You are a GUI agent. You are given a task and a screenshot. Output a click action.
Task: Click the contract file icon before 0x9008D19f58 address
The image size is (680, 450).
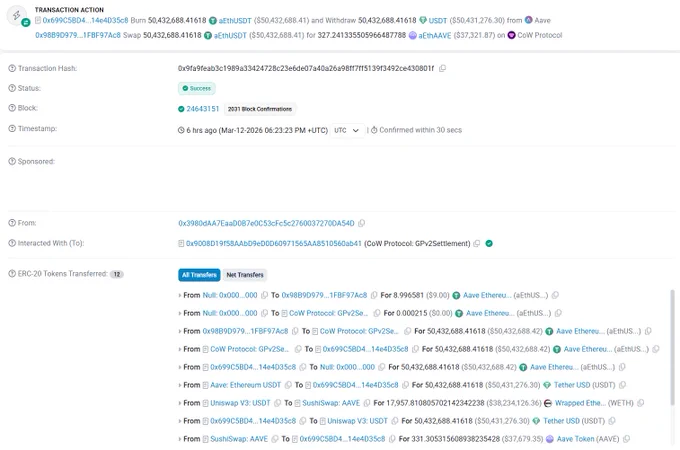coord(181,244)
